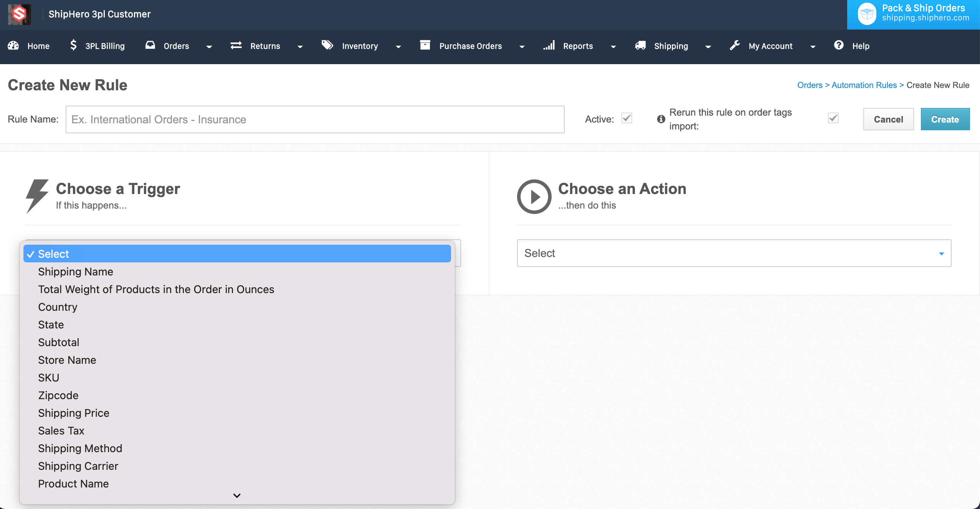Click the 3PL Billing dollar icon
This screenshot has height=509, width=980.
coord(73,45)
